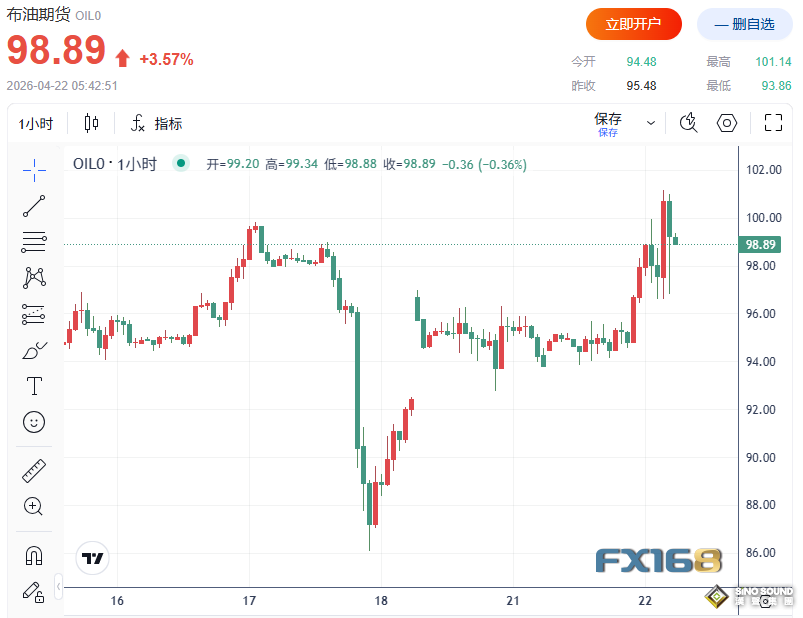This screenshot has height=618, width=803.
Task: Enter fullscreen chart mode
Action: [773, 123]
